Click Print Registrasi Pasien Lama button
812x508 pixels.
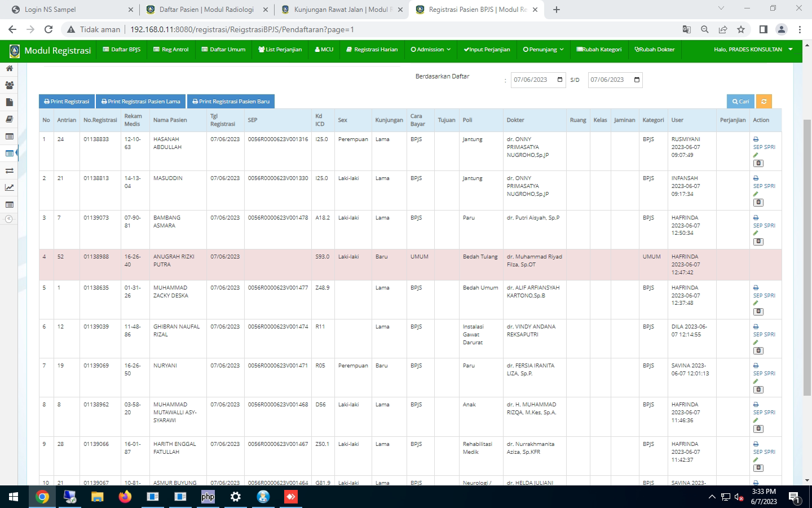140,102
